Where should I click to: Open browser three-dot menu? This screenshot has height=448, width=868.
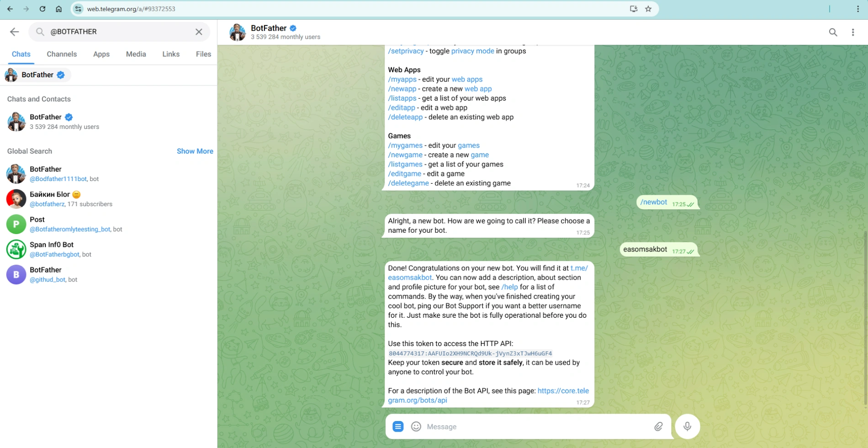[858, 9]
